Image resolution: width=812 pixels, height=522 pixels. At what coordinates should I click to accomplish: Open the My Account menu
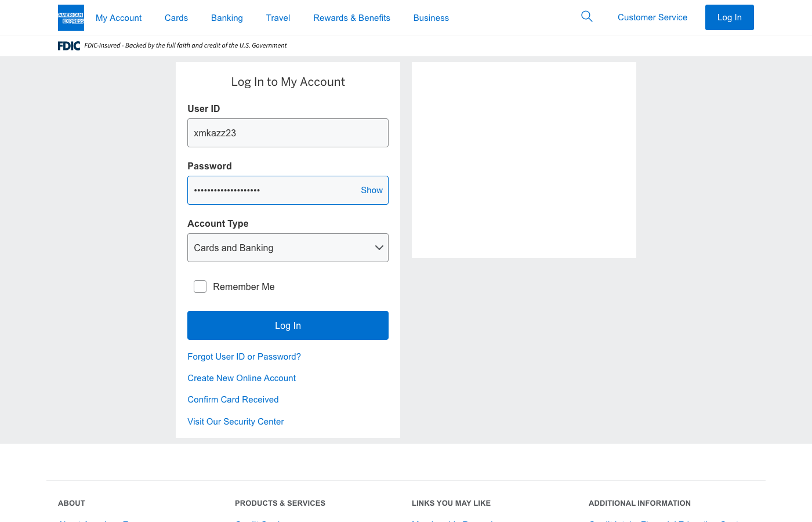point(118,18)
